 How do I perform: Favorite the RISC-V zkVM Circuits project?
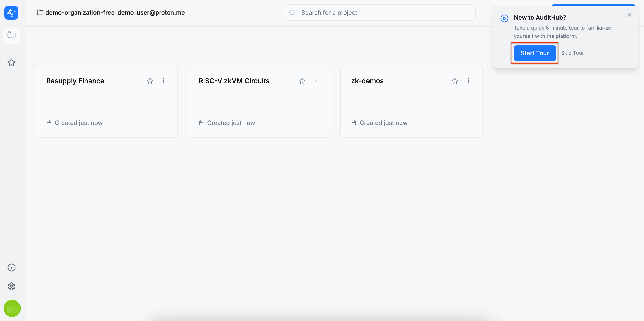point(302,81)
